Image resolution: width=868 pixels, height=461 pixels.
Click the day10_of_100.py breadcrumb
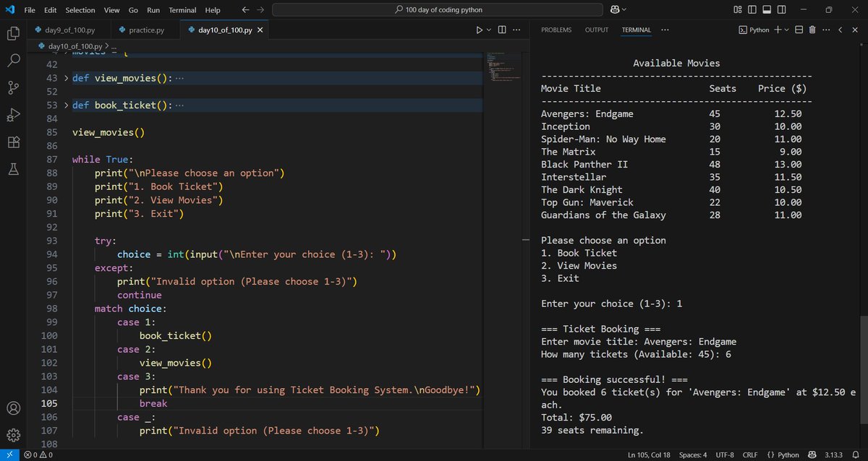[69, 46]
